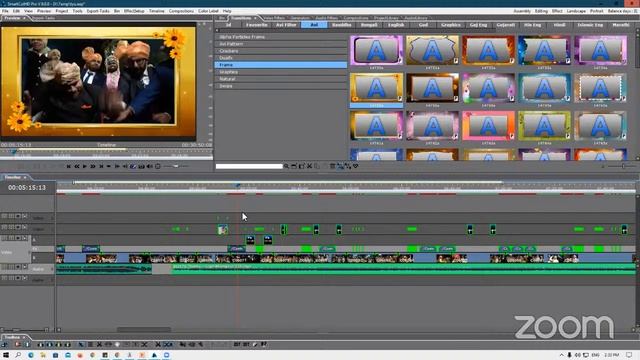The image size is (640, 360).
Task: Open the Color Label menu
Action: pyautogui.click(x=208, y=11)
